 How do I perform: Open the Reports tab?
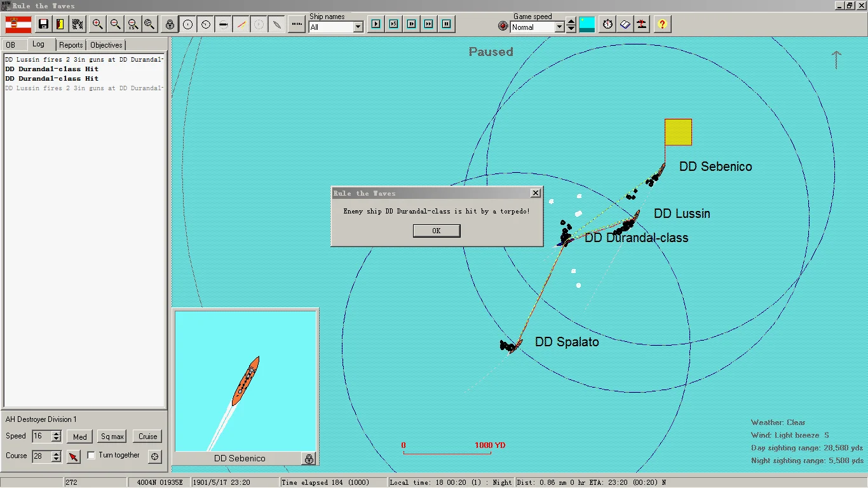(71, 45)
